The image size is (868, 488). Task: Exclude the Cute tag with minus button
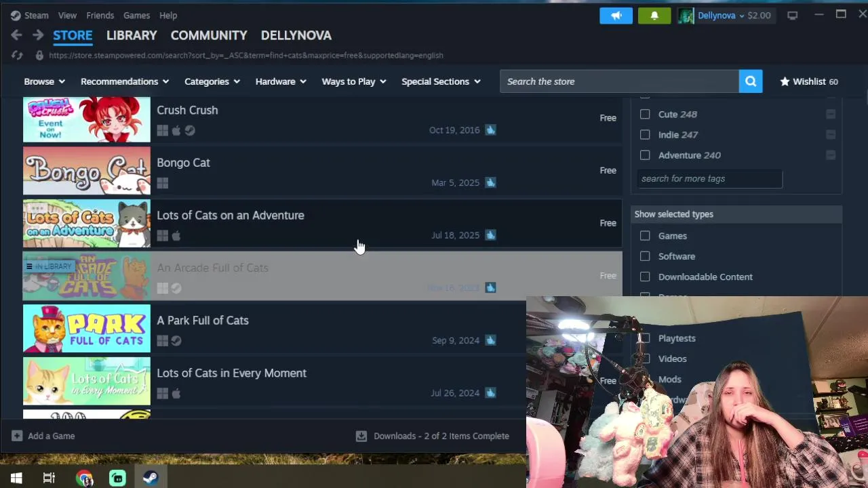(831, 115)
